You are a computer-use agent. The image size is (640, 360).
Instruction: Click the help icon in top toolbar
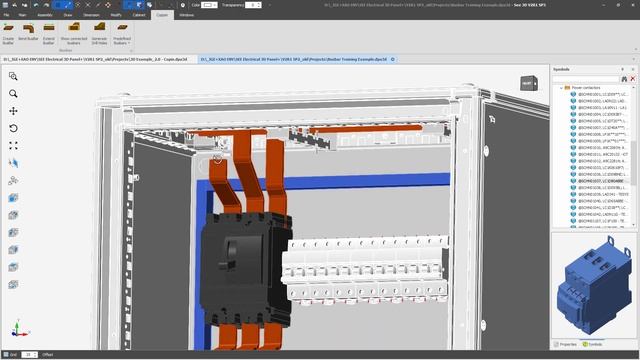pos(183,5)
